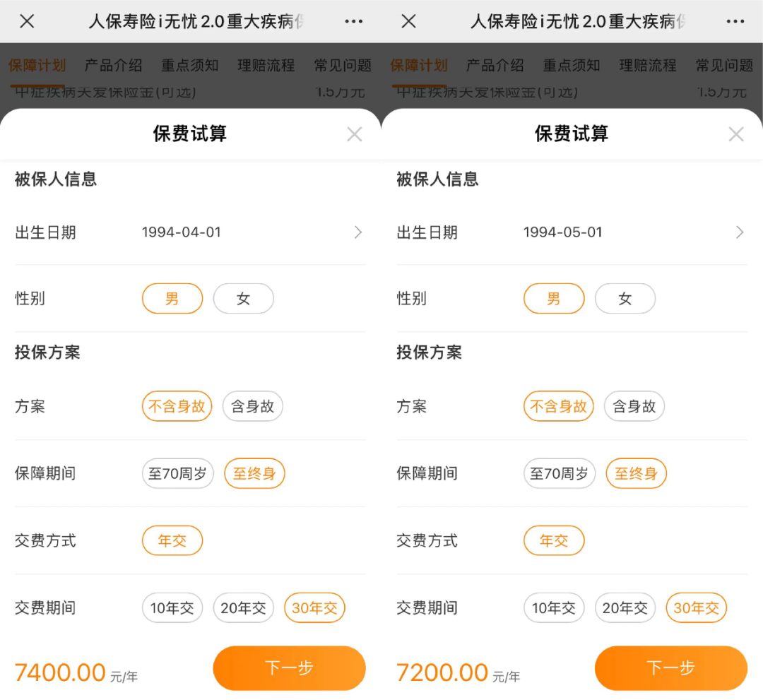Choose 30年交 payment period in left screen
Image resolution: width=763 pixels, height=700 pixels.
coord(315,608)
